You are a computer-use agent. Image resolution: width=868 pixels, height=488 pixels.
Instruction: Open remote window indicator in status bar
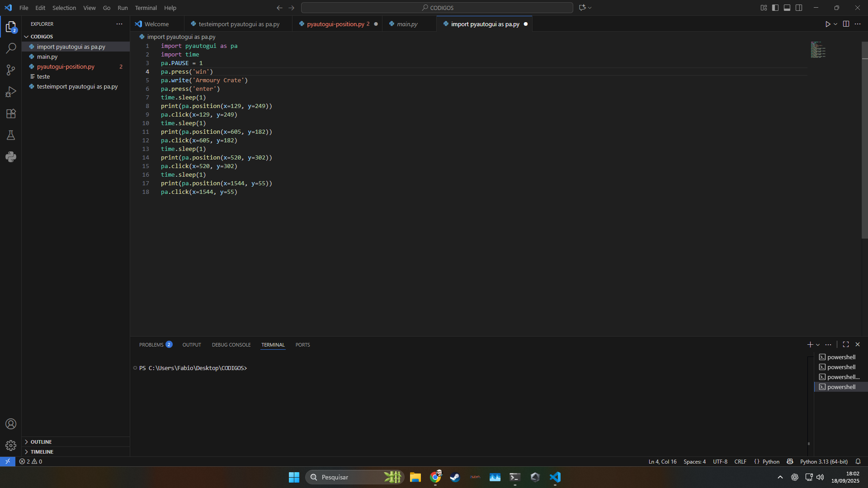(x=8, y=461)
